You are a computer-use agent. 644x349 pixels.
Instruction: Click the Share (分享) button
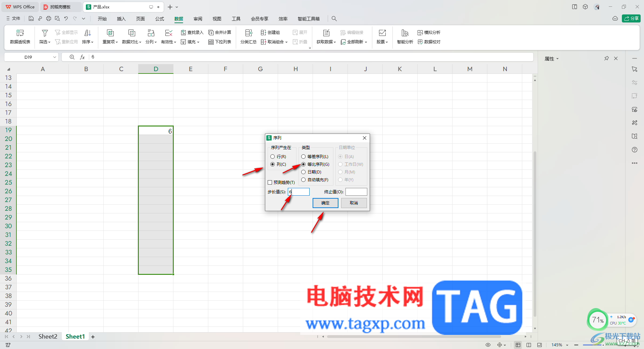(631, 18)
